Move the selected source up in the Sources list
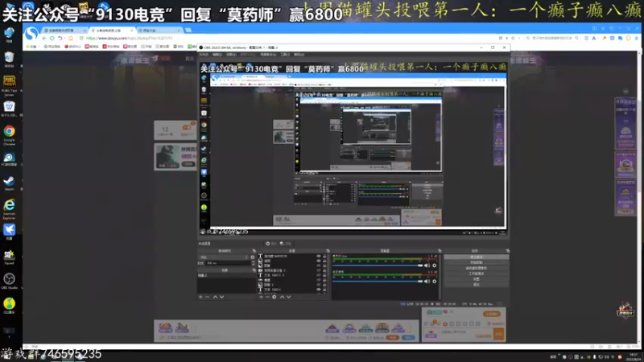The image size is (644, 362). [x=282, y=297]
